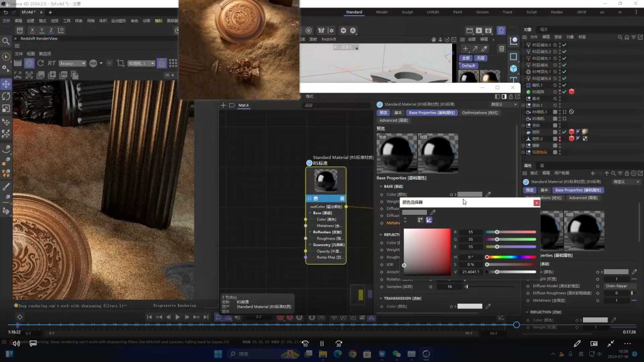Click the eyedropper next to Base Color
The width and height of the screenshot is (644, 362).
coord(488,195)
